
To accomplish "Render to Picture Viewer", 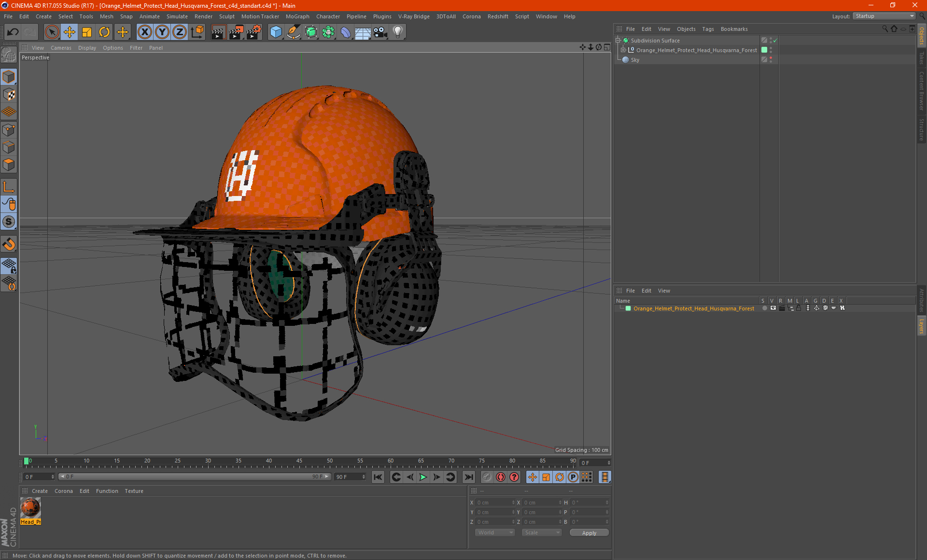I will point(236,32).
